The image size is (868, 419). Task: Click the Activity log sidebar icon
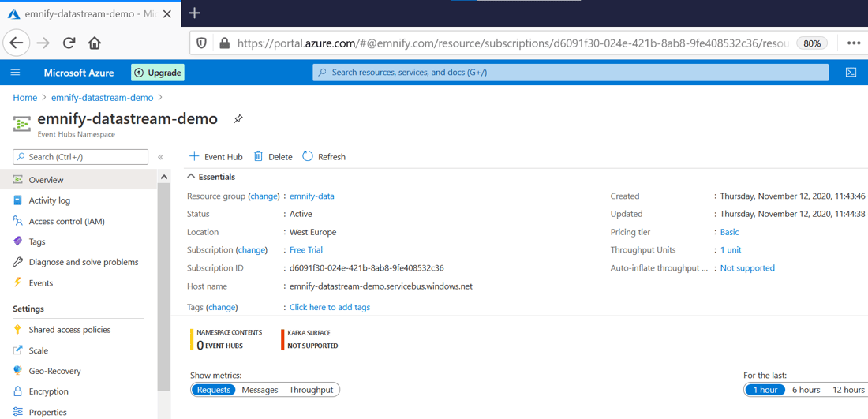point(17,200)
